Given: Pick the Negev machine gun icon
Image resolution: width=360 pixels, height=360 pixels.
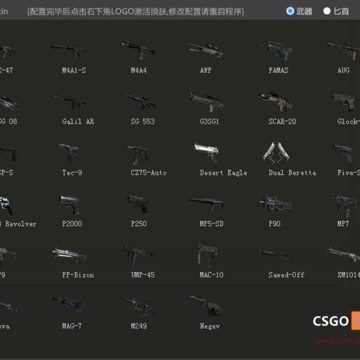Looking at the screenshot, I should point(207,306).
